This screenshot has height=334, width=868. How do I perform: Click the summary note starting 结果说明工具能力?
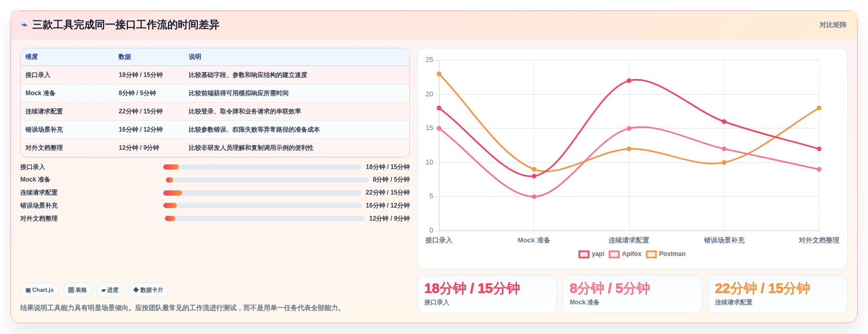pos(182,308)
